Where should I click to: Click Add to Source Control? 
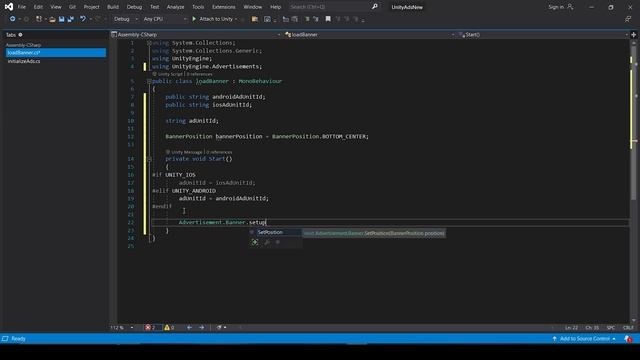point(584,339)
